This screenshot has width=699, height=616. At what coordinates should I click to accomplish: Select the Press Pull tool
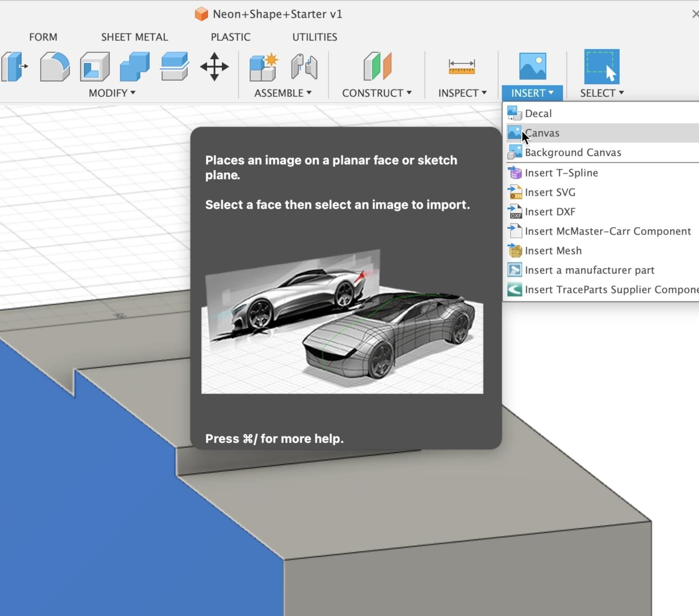point(14,67)
